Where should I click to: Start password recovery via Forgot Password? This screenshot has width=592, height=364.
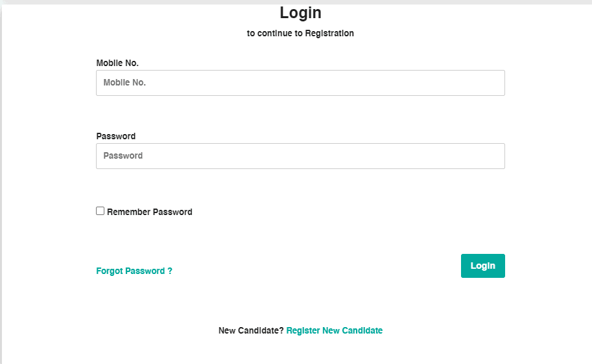point(134,271)
